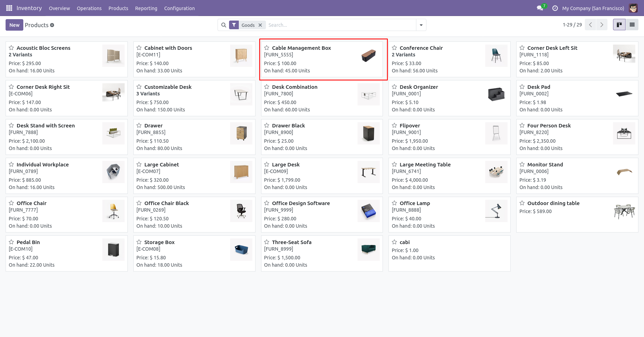The image size is (644, 337).
Task: Star the Corner Desk Left Sit product
Action: [522, 48]
